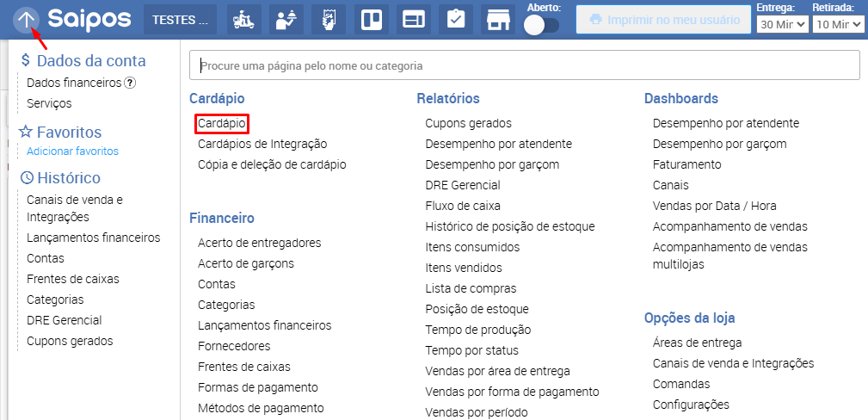Open Cópia e deleção de cardápio

click(273, 164)
